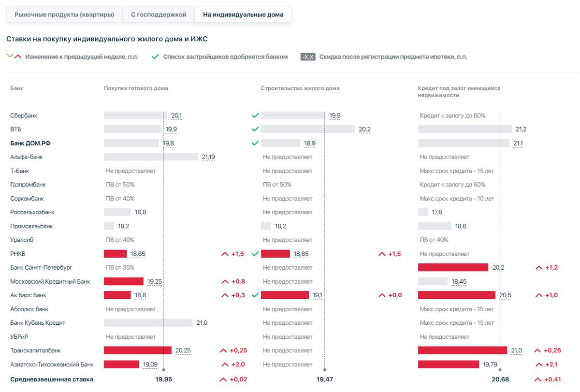Click the red up arrow beside +0,8 for Московский Кредитный Банк
The width and height of the screenshot is (580, 392).
[x=225, y=281]
